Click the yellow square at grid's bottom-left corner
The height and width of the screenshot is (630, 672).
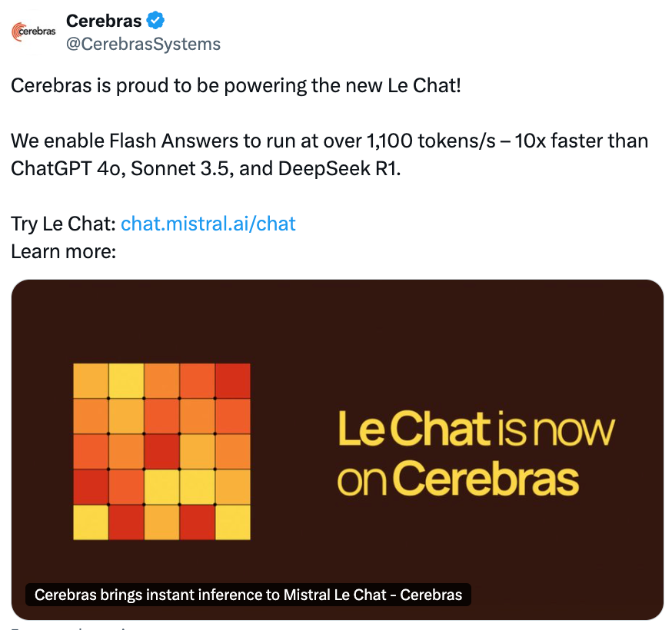(x=91, y=522)
